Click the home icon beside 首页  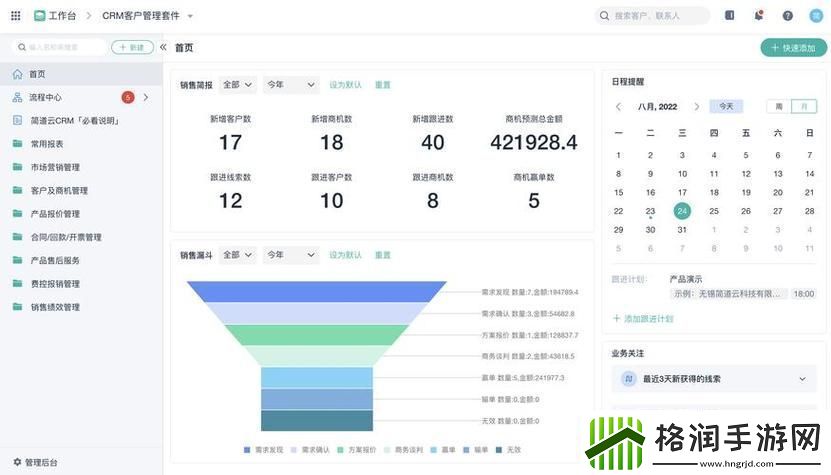click(x=17, y=74)
